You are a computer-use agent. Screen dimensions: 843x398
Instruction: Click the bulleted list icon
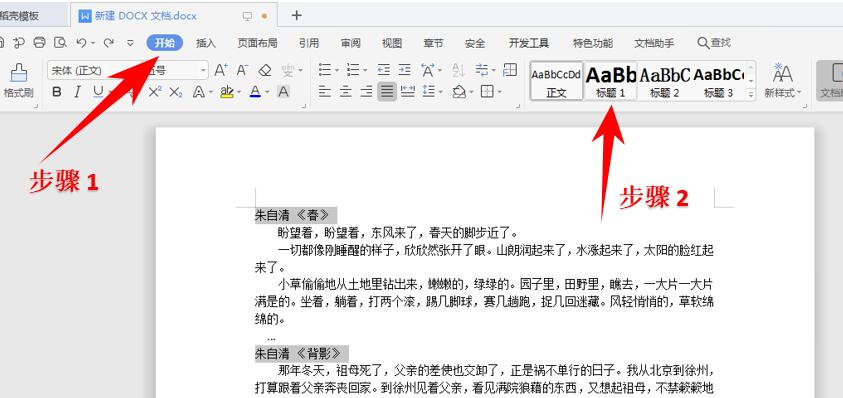click(x=325, y=70)
